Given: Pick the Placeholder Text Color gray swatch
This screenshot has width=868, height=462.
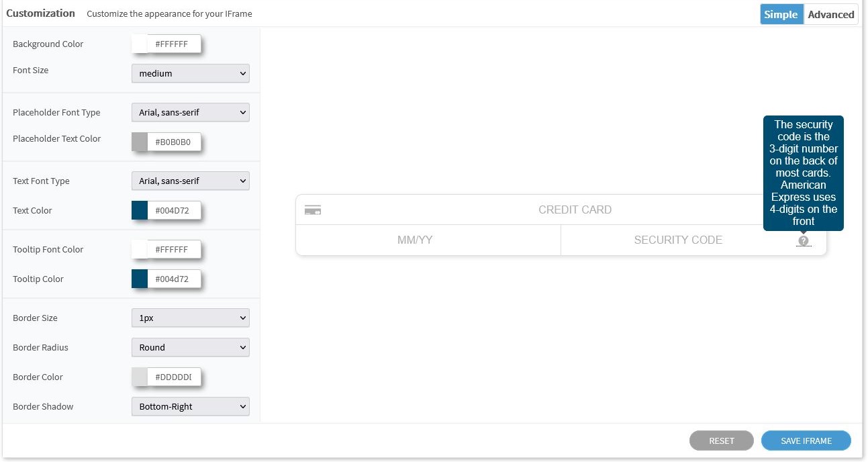Looking at the screenshot, I should point(140,142).
